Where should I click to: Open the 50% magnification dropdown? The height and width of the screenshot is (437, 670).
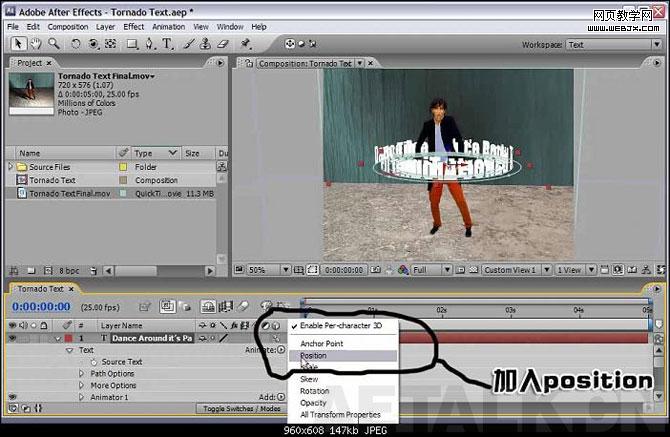click(268, 270)
